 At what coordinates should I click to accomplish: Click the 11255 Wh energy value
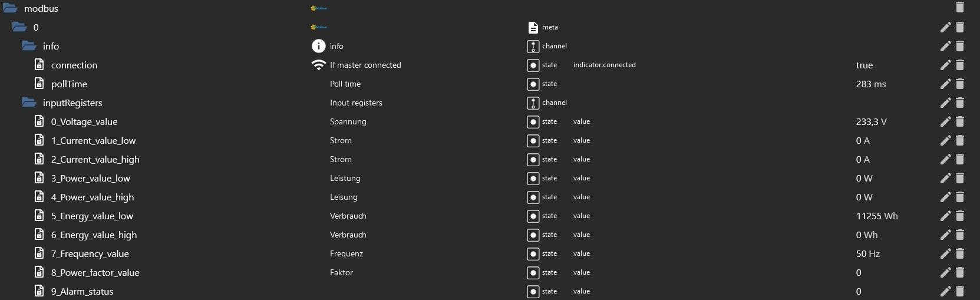coord(876,216)
